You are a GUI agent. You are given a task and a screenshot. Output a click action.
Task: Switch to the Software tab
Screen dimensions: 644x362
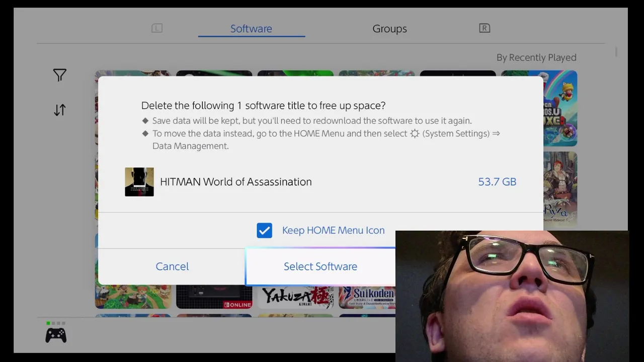click(251, 29)
